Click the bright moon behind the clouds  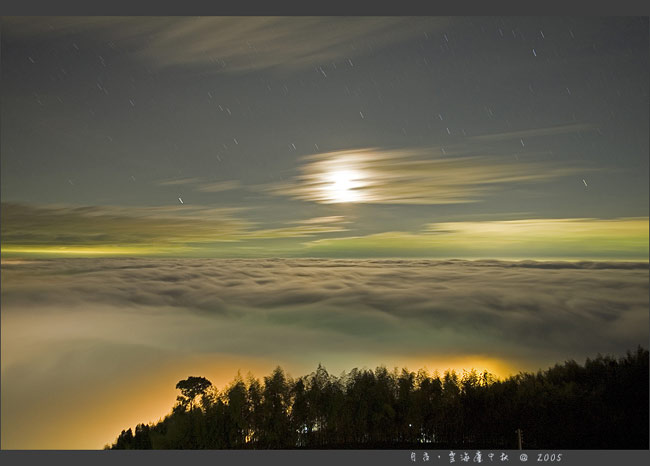tap(342, 183)
